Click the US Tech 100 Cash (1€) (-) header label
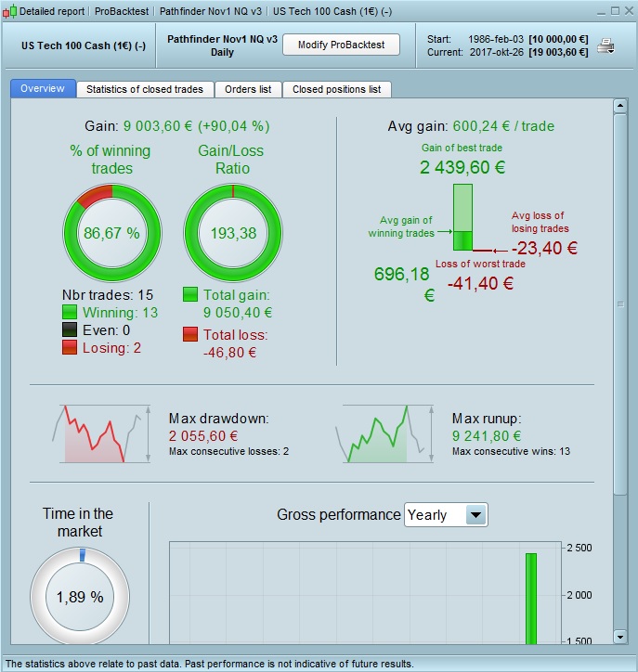The image size is (638, 672). click(x=84, y=45)
